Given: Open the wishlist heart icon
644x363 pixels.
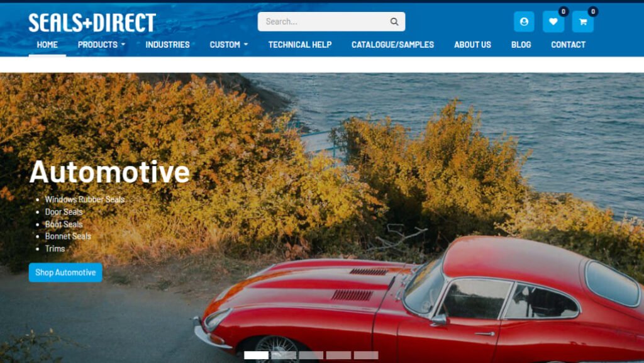Looking at the screenshot, I should pyautogui.click(x=553, y=22).
